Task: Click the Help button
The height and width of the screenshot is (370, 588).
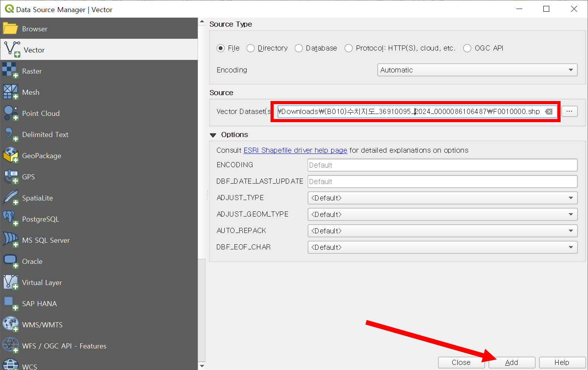Action: 562,363
